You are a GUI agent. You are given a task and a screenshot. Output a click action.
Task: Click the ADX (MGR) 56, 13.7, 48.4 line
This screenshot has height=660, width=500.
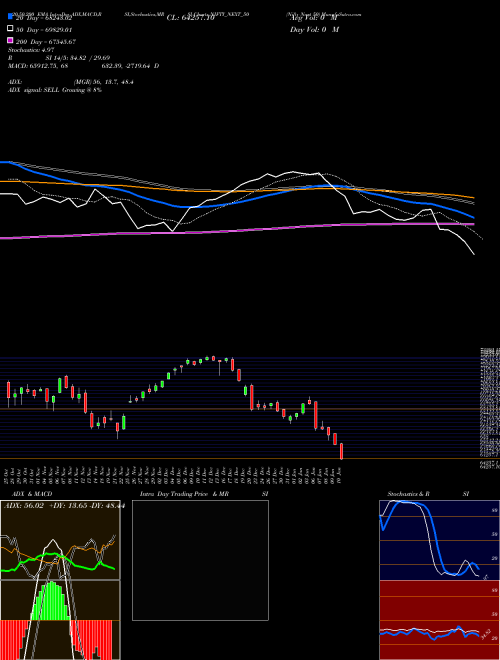click(71, 82)
